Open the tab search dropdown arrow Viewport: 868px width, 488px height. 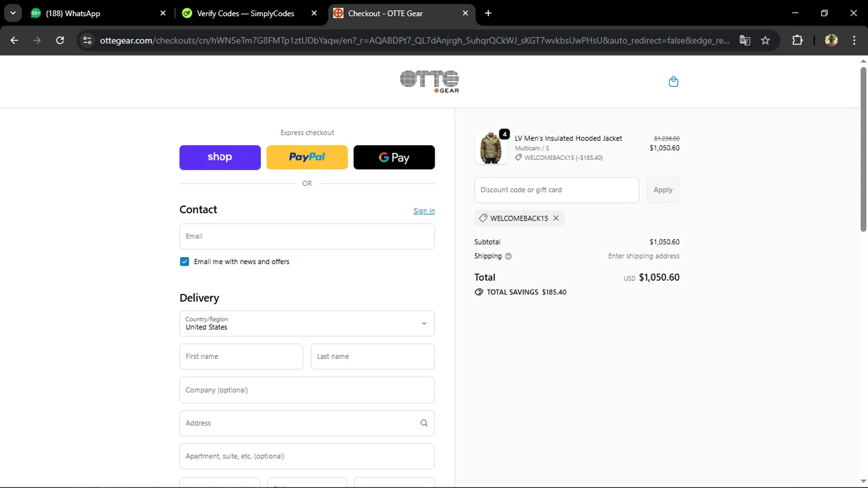click(13, 13)
